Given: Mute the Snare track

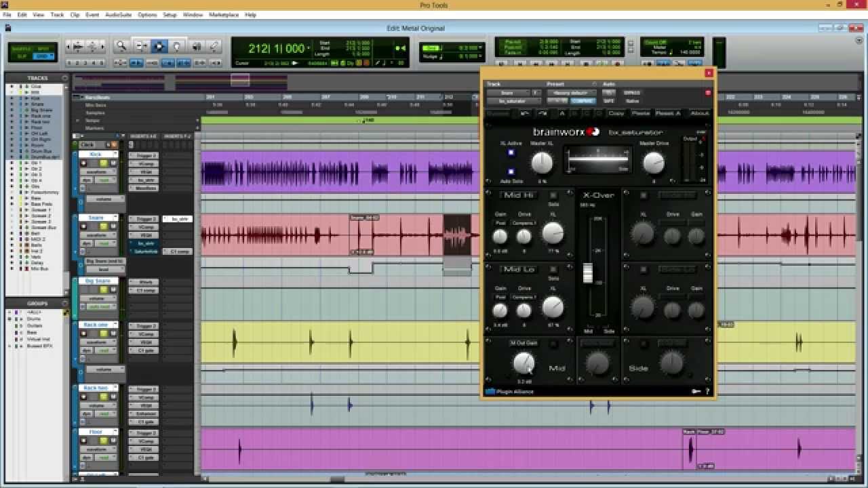Looking at the screenshot, I should pos(113,227).
